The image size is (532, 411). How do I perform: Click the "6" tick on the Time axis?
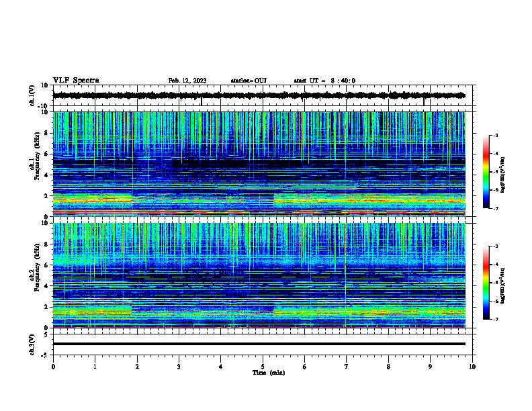pyautogui.click(x=305, y=367)
